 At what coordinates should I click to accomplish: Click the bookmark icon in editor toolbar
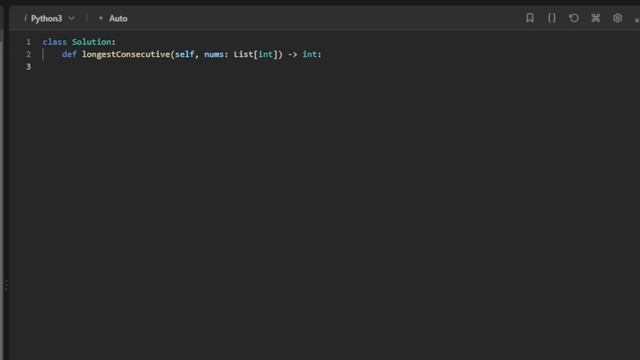[530, 18]
